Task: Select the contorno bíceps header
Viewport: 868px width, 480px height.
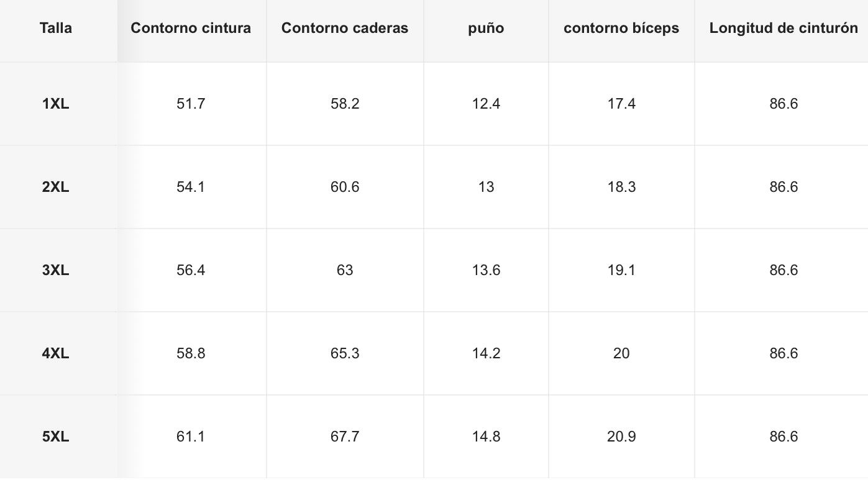Action: [621, 28]
